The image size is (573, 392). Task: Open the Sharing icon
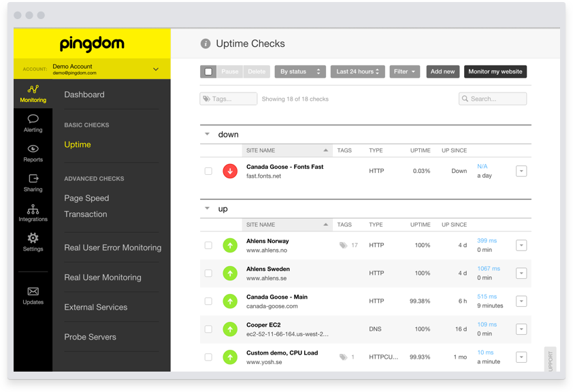(33, 178)
